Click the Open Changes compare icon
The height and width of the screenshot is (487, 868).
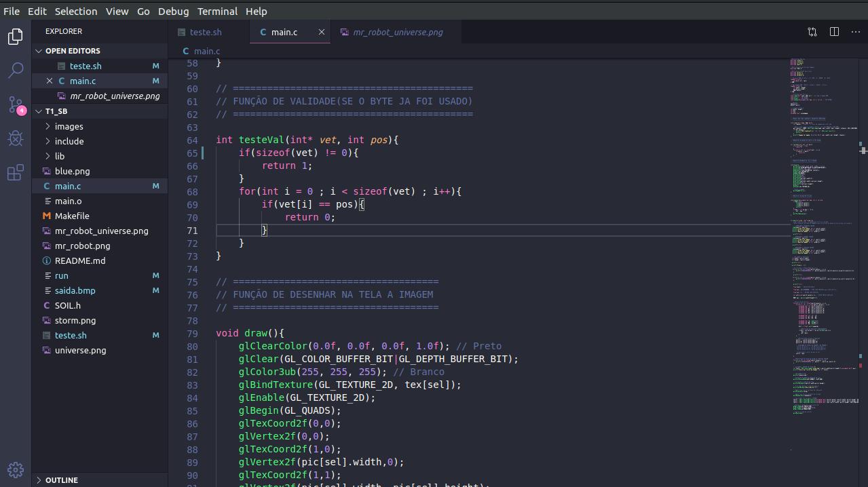[812, 32]
